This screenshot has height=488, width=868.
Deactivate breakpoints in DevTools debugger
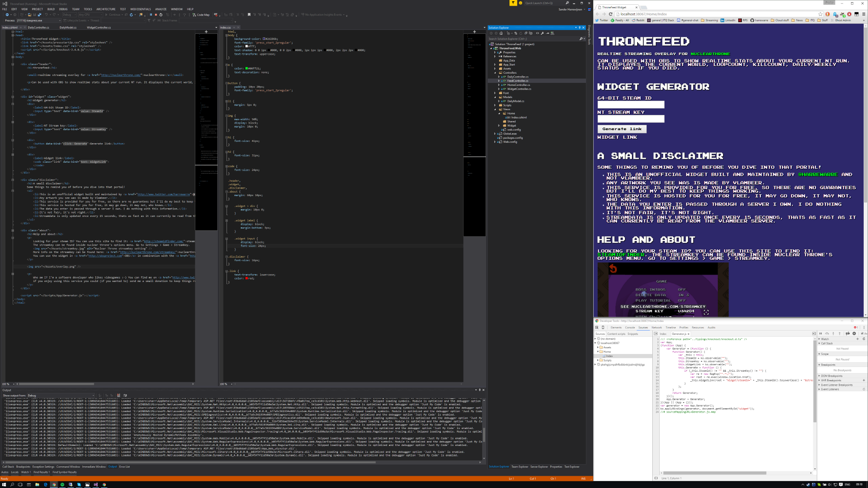(x=848, y=334)
